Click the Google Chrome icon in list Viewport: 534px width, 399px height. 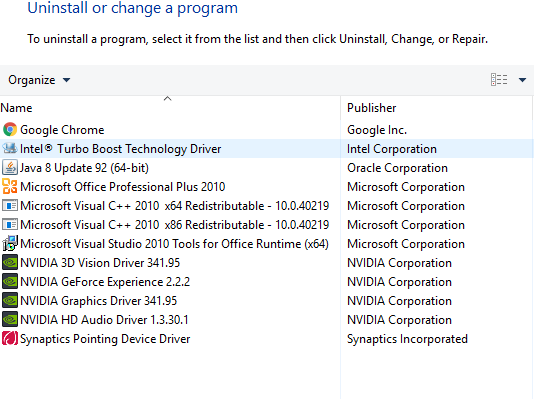pyautogui.click(x=10, y=130)
